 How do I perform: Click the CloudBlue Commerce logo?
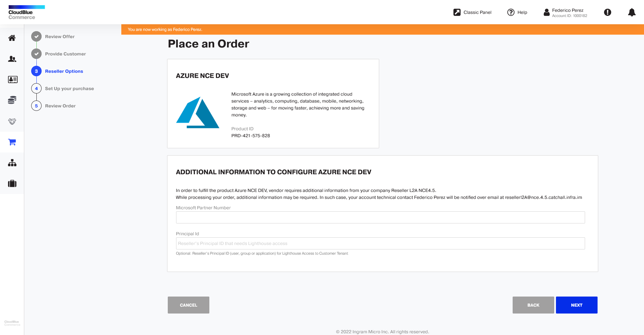[26, 12]
